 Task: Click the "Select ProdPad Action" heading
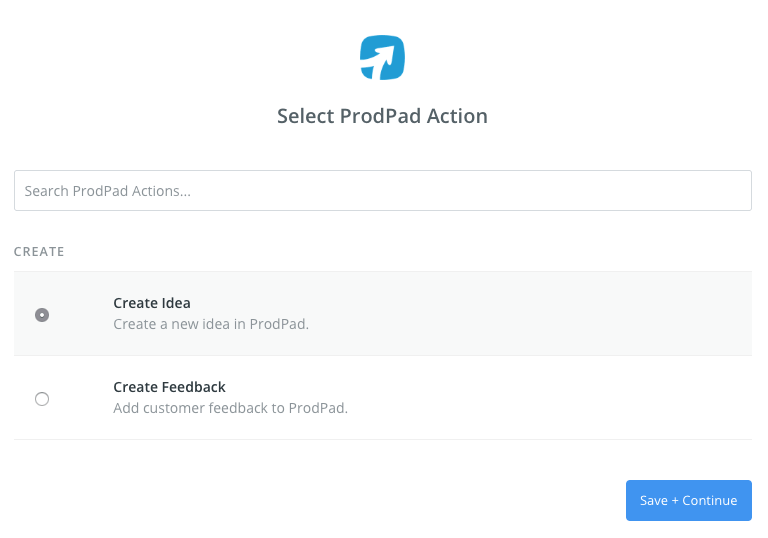pos(382,116)
